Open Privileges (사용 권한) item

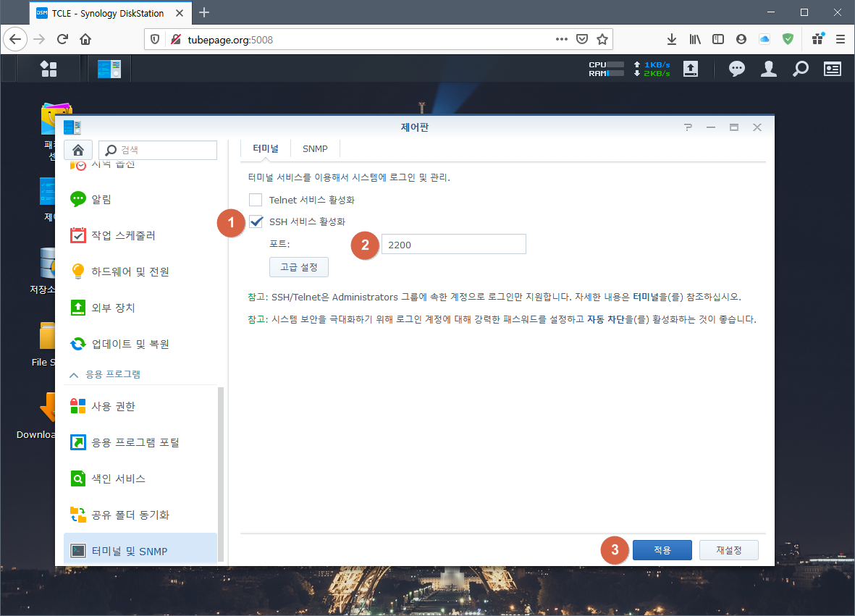tap(140, 406)
